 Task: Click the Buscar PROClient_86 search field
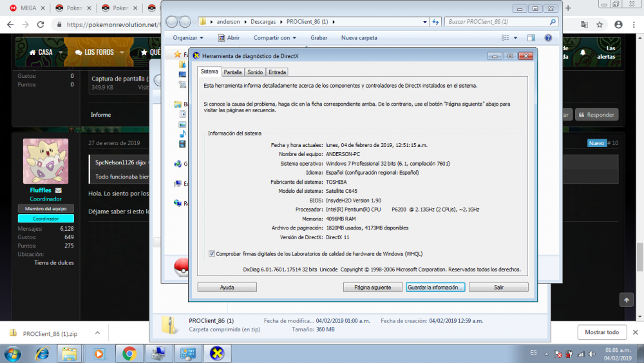click(496, 21)
